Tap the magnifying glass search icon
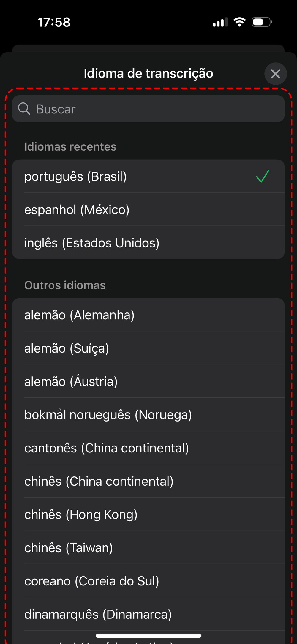Screen dimensions: 297x644 click(24, 109)
